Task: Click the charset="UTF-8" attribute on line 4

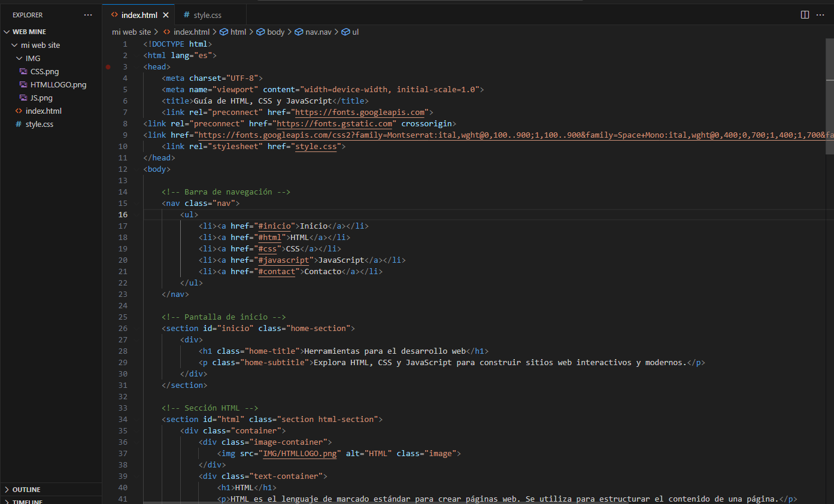Action: [224, 78]
